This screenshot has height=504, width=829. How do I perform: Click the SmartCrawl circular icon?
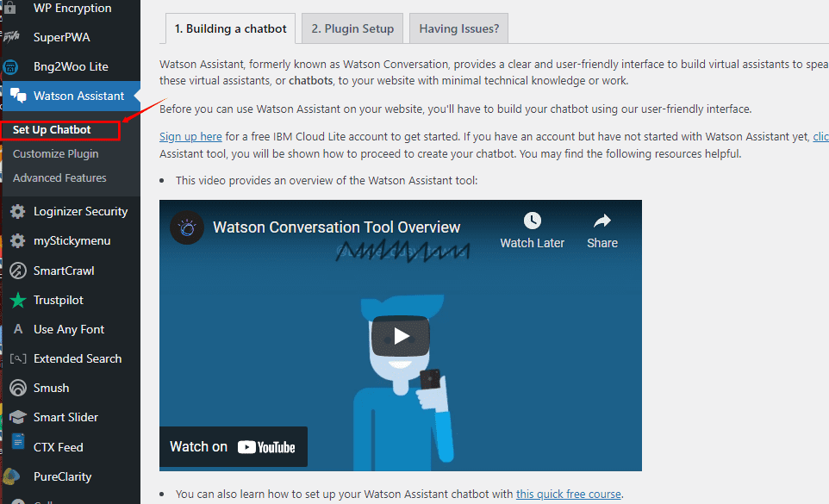[x=18, y=271]
